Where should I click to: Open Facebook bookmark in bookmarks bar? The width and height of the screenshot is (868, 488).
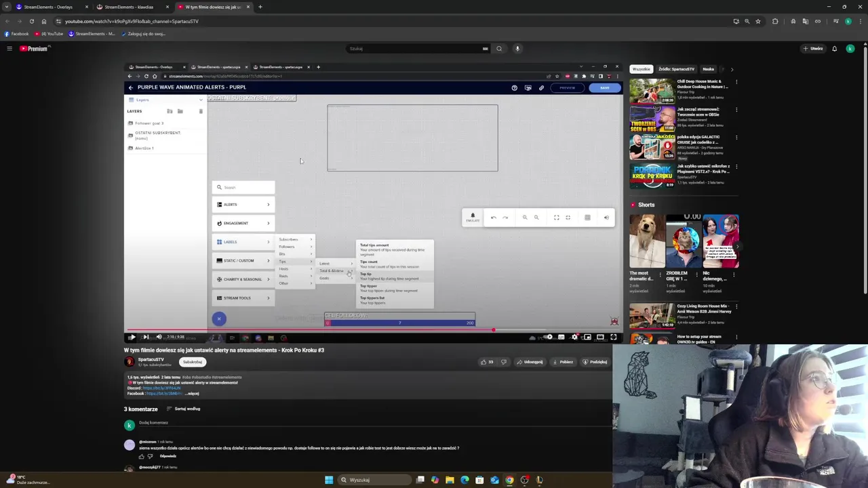[x=17, y=34]
